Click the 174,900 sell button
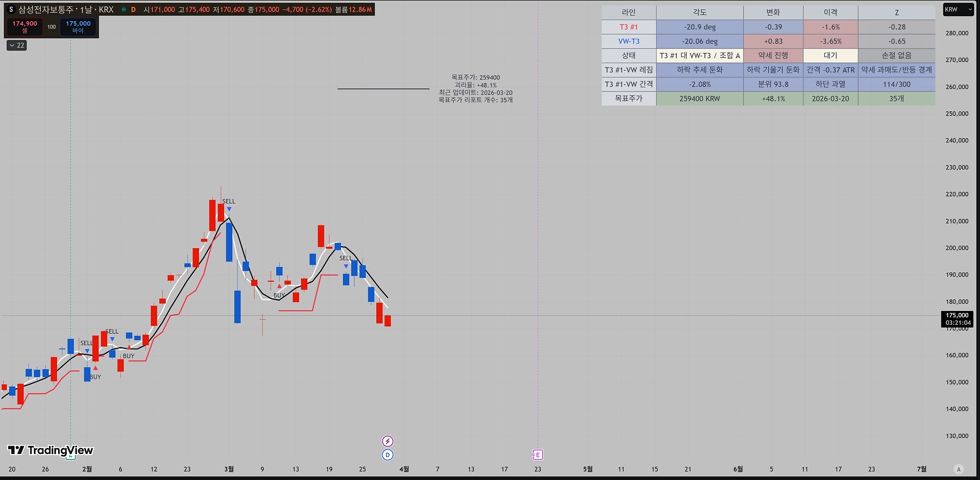The image size is (980, 480). coord(24,27)
